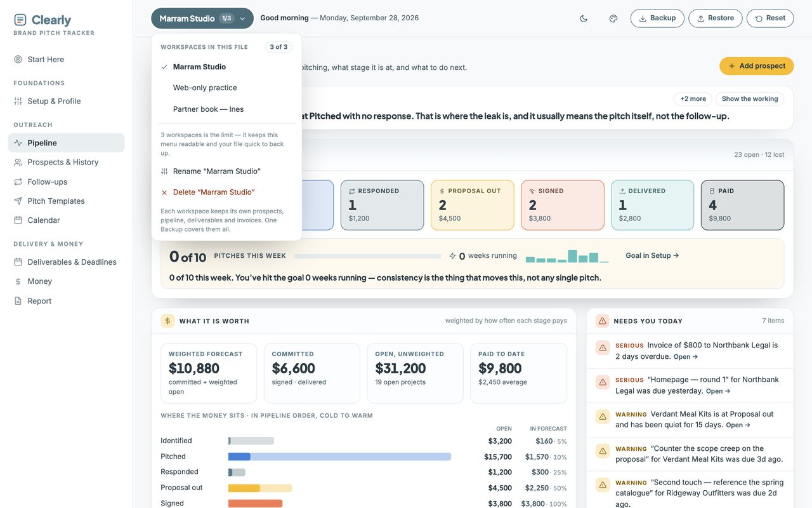Image resolution: width=812 pixels, height=508 pixels.
Task: Expand the +2 more insights
Action: click(693, 99)
